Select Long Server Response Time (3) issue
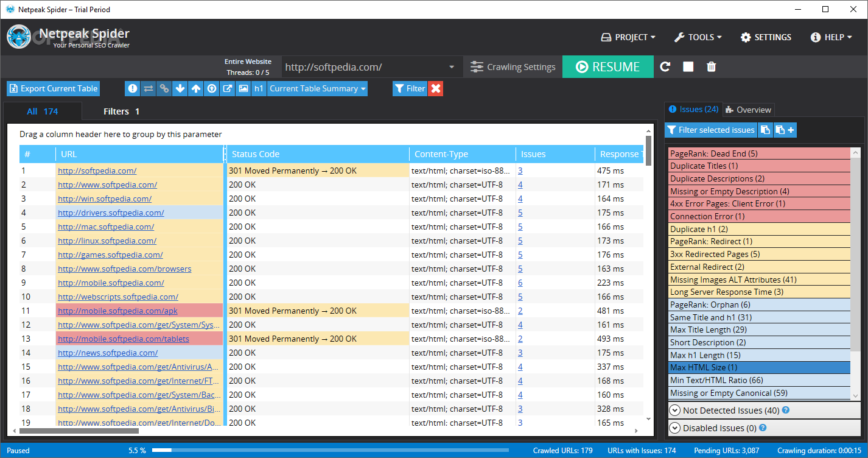The width and height of the screenshot is (868, 458). coord(758,292)
